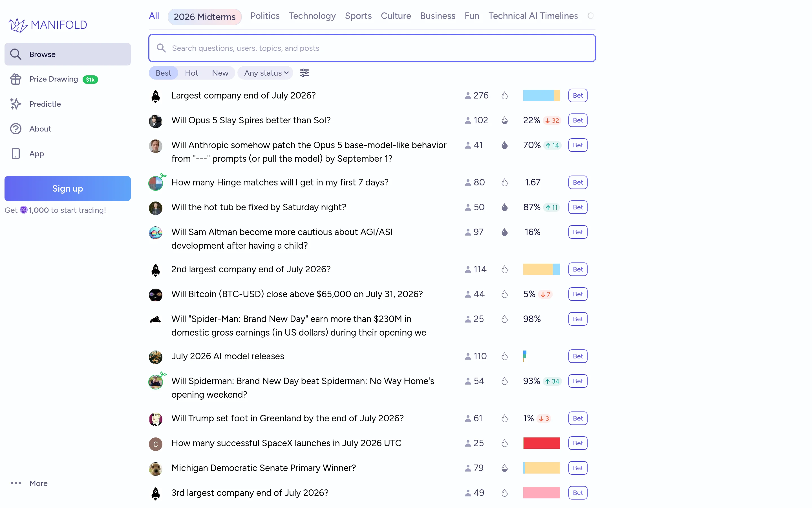Click creator avatar for Anthropic patch question

tap(156, 146)
